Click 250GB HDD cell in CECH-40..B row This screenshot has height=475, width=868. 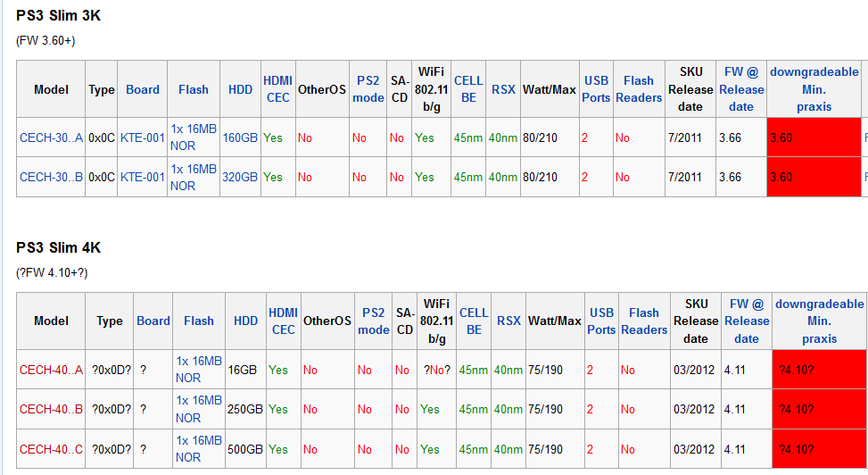coord(244,409)
